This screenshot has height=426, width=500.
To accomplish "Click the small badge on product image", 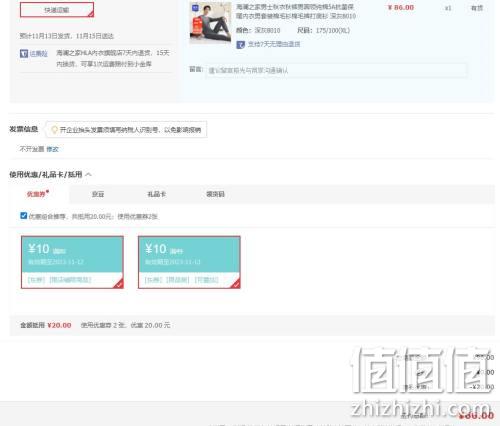I will [x=195, y=8].
